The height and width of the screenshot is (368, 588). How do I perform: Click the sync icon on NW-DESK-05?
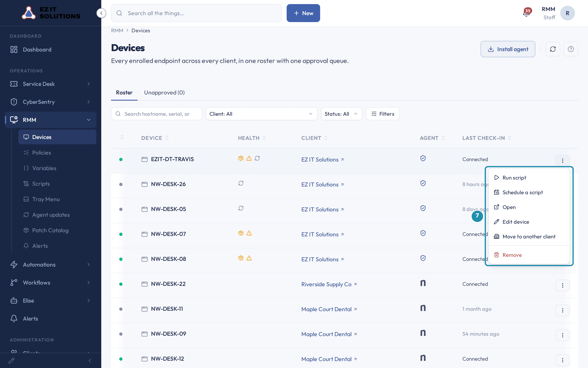(241, 208)
